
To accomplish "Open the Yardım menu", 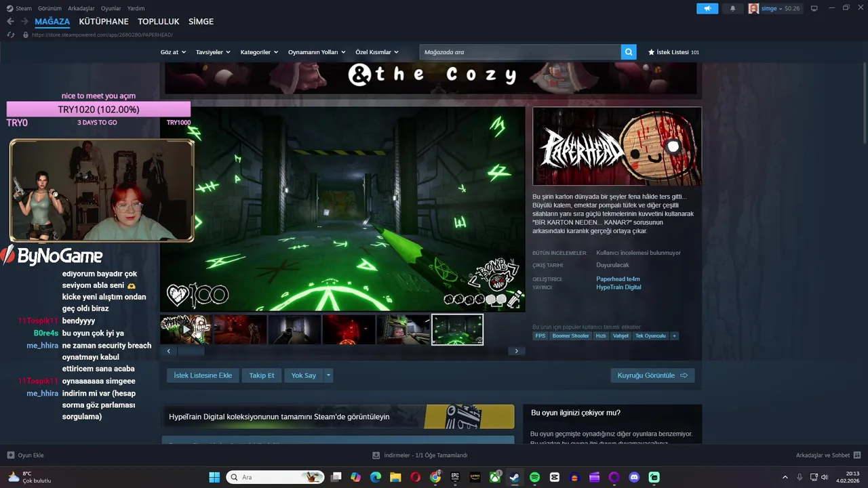I will pyautogui.click(x=136, y=8).
